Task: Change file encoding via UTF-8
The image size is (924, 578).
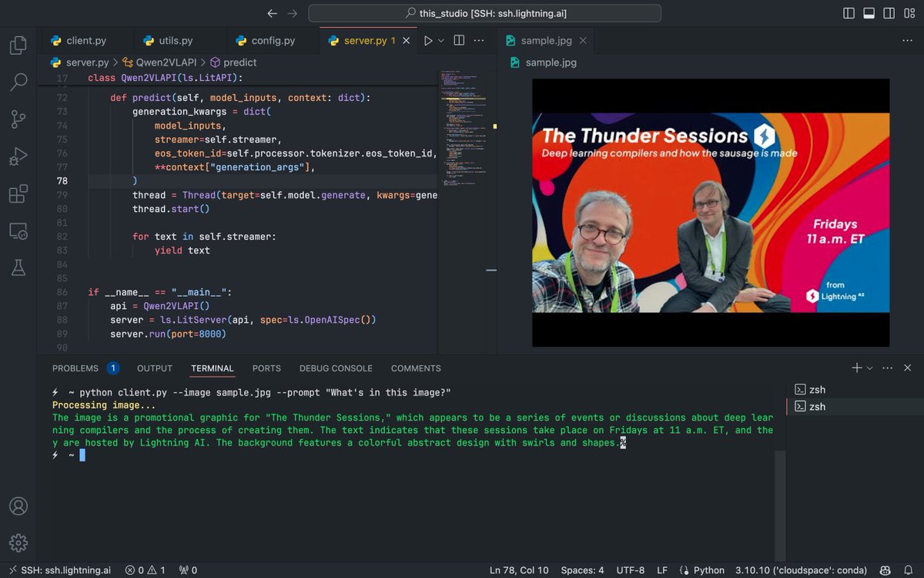Action: click(x=631, y=570)
